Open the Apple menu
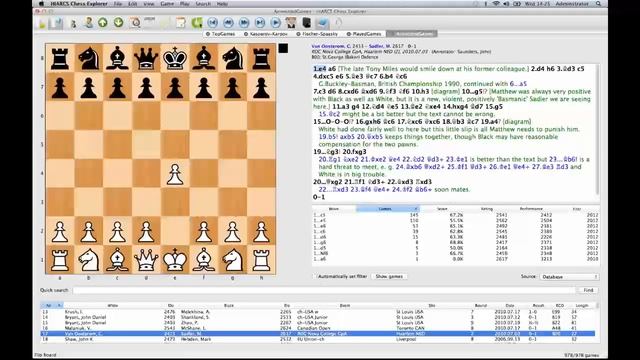 (41, 4)
